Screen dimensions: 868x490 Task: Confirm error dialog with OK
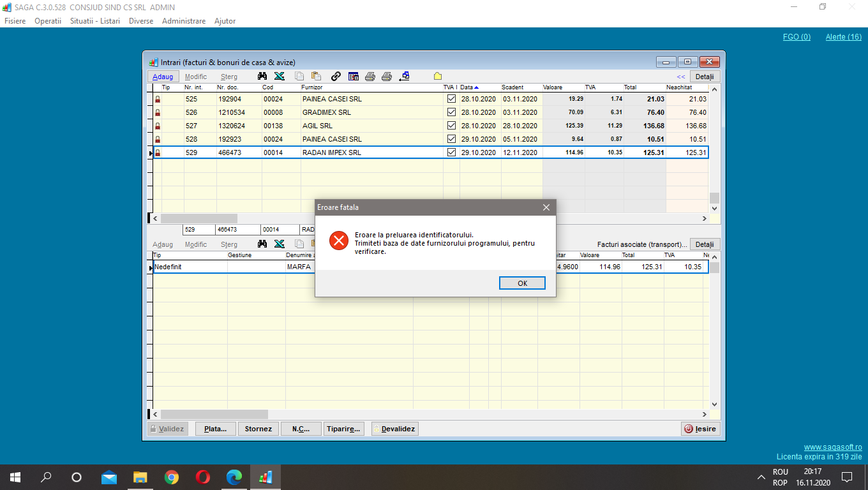pos(522,283)
